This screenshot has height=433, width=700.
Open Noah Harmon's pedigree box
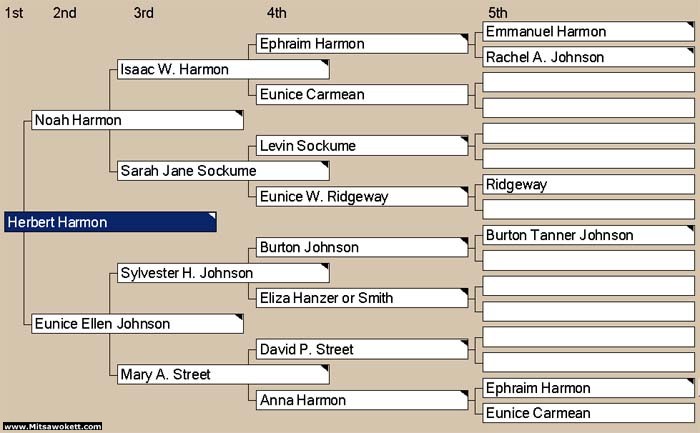click(x=138, y=120)
